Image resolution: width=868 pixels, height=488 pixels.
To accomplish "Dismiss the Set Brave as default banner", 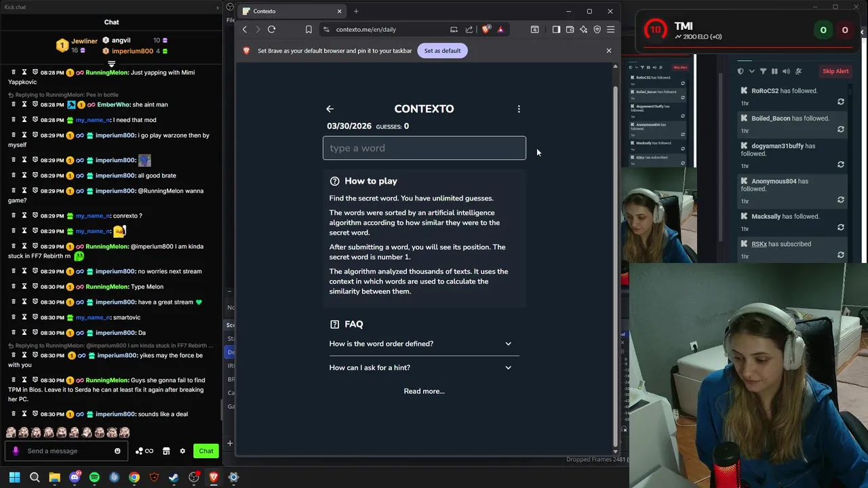I will coord(608,50).
